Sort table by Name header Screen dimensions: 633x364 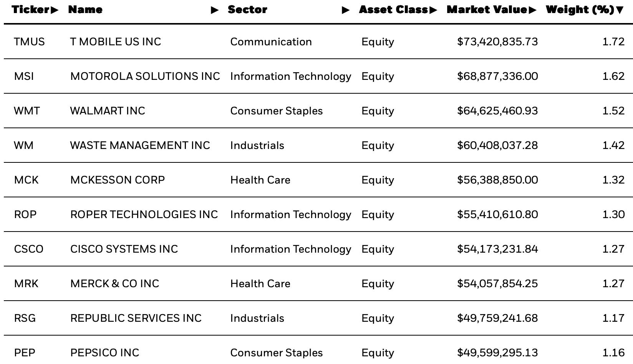85,10
